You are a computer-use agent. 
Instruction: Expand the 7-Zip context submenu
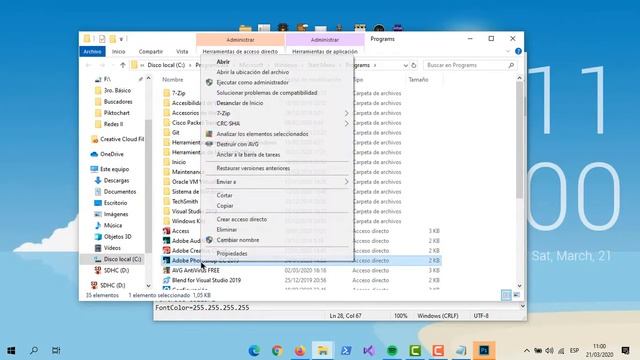pyautogui.click(x=347, y=113)
